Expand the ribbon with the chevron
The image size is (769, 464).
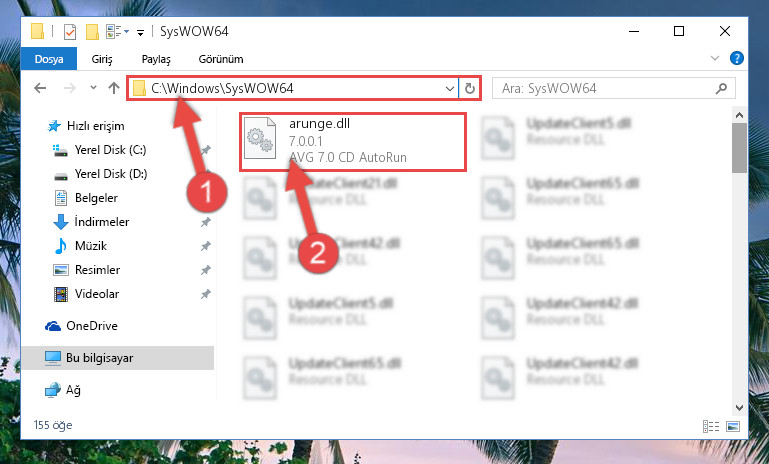(x=715, y=58)
